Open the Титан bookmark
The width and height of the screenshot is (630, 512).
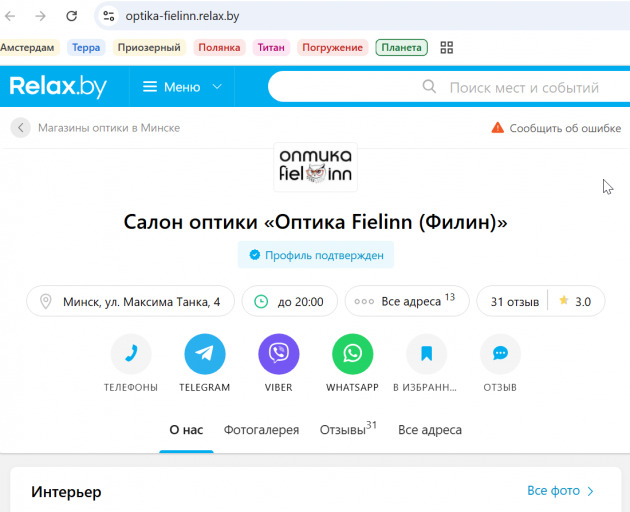[x=271, y=47]
